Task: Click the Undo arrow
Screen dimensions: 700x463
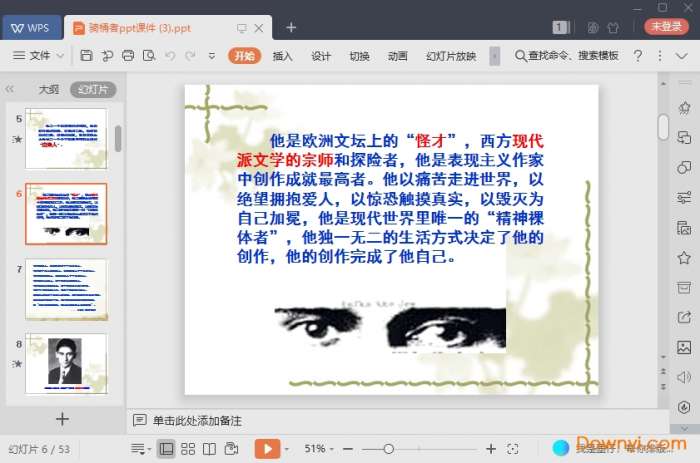Action: point(170,56)
